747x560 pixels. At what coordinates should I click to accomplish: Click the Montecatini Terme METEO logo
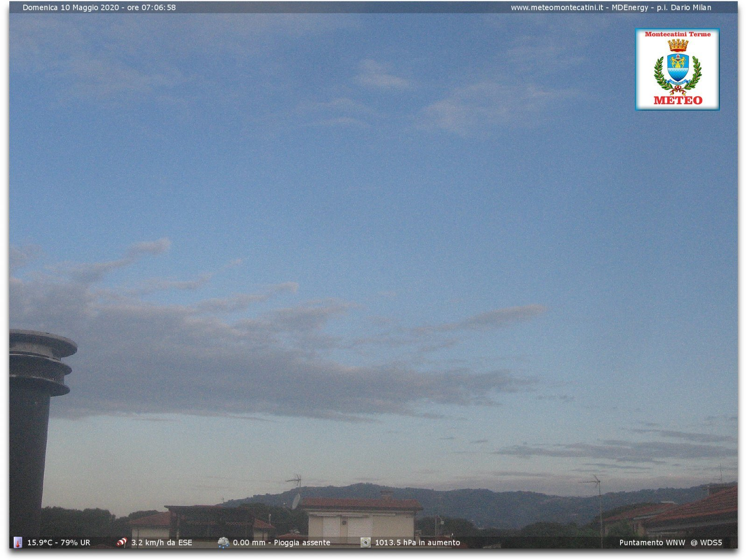677,69
